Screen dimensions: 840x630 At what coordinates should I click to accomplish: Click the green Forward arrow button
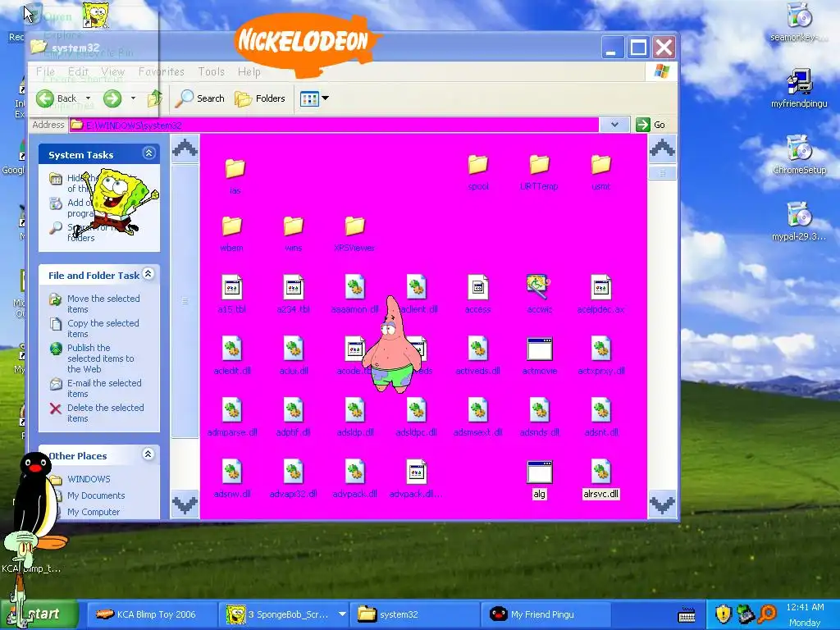pos(112,98)
